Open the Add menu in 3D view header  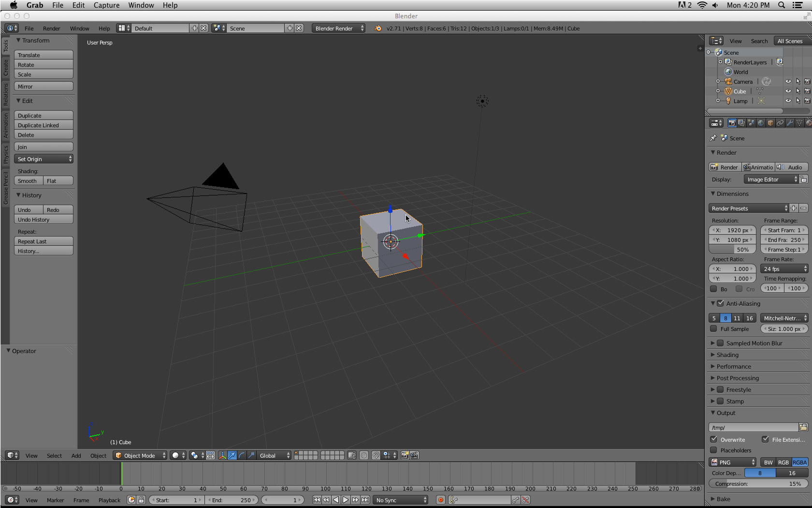(76, 456)
